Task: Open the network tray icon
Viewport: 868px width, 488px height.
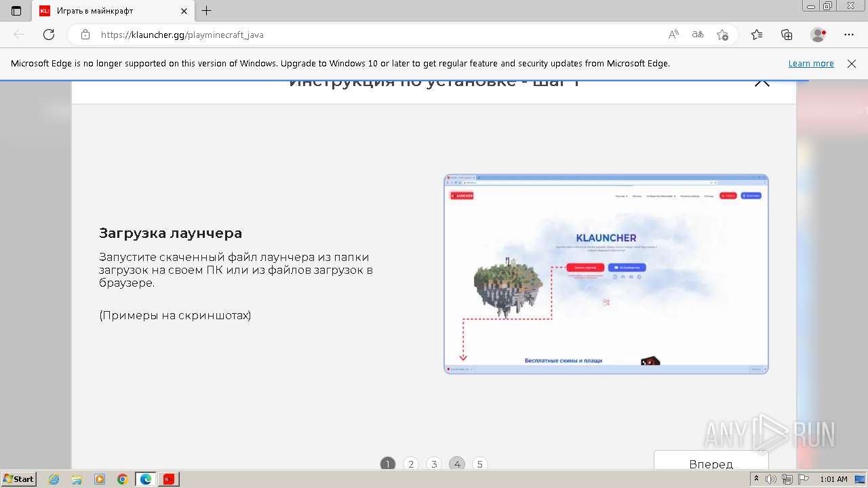Action: pos(787,479)
